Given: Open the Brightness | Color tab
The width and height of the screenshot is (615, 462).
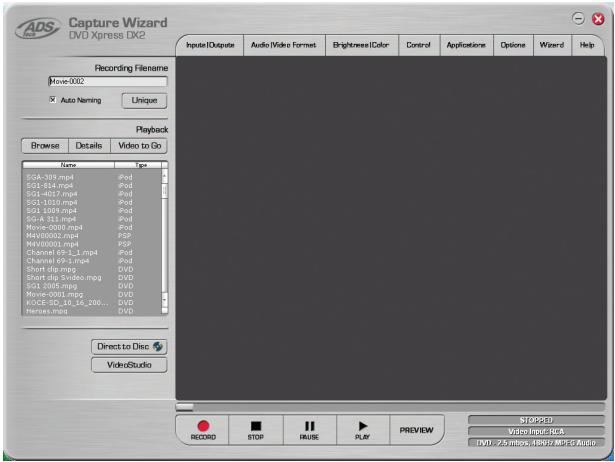Looking at the screenshot, I should [x=361, y=45].
